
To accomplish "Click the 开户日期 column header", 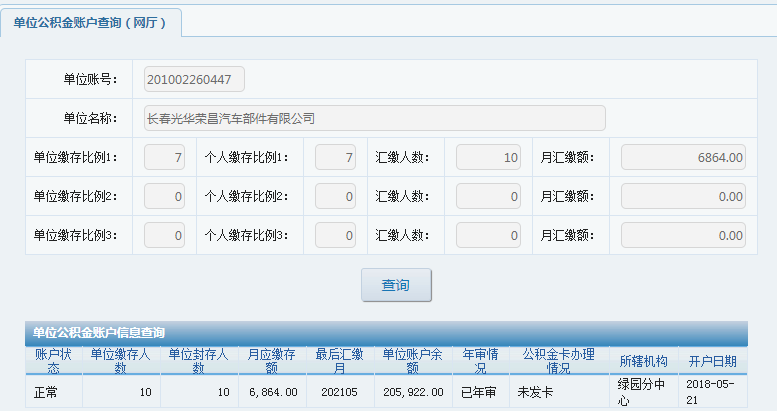I will click(713, 361).
